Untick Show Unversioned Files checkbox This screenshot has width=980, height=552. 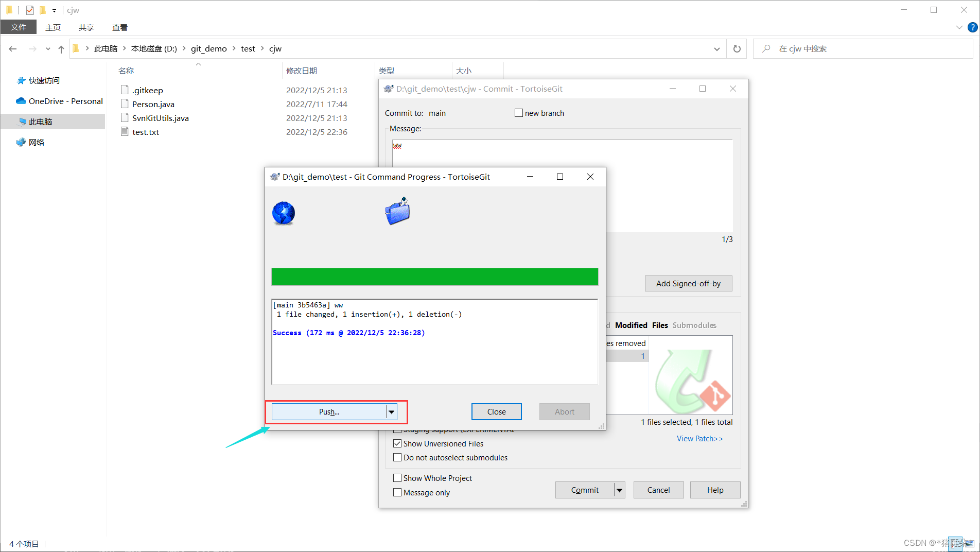(397, 443)
